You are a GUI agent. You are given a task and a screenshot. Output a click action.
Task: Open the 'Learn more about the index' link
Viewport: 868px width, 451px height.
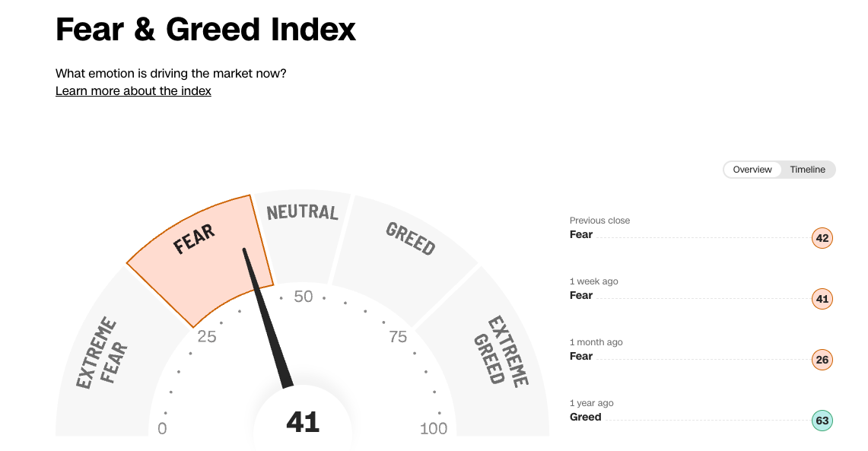coord(133,91)
